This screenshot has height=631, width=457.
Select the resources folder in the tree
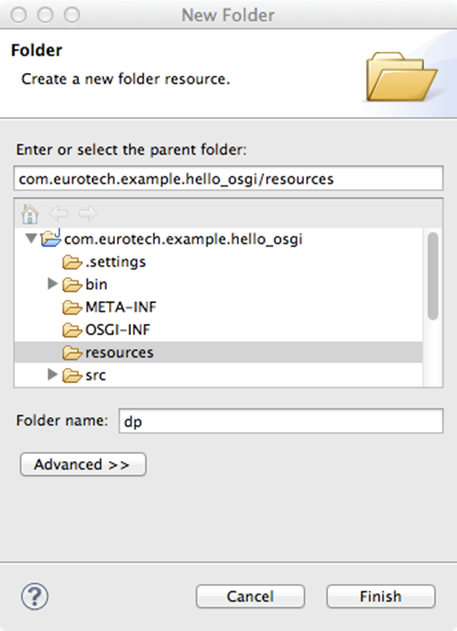[x=218, y=353]
